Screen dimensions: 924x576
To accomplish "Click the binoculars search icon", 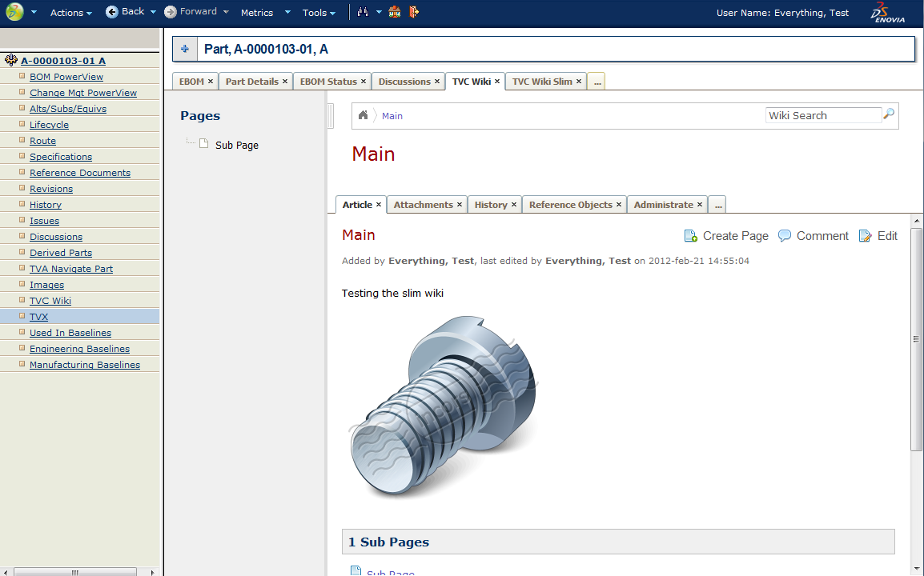I will [x=363, y=12].
